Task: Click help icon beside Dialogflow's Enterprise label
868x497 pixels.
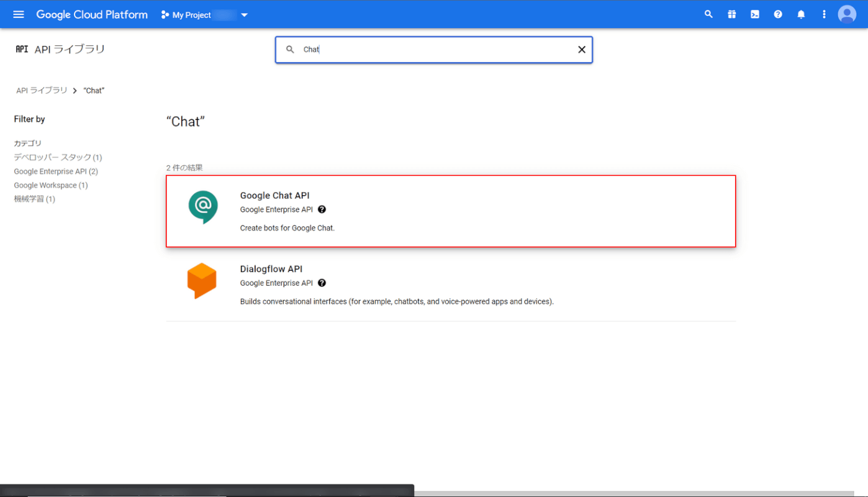Action: coord(322,283)
